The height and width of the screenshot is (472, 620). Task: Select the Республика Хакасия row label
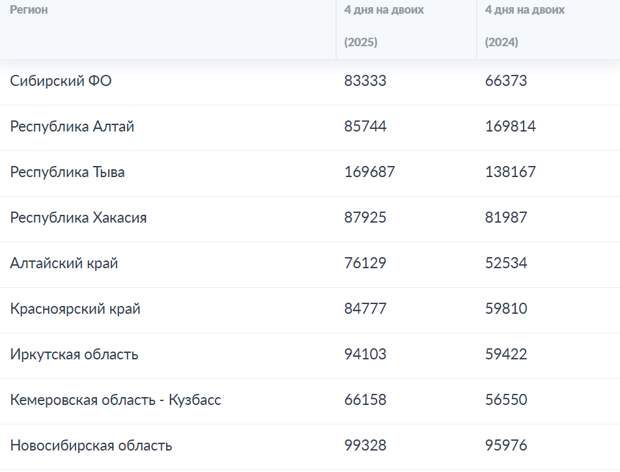(x=78, y=217)
